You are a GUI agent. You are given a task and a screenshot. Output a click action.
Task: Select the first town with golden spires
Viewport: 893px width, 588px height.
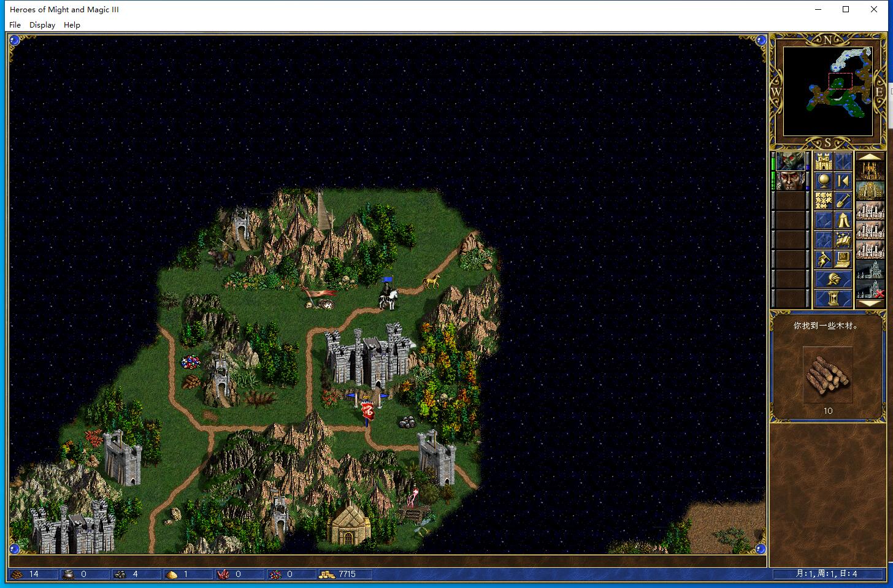tap(870, 171)
